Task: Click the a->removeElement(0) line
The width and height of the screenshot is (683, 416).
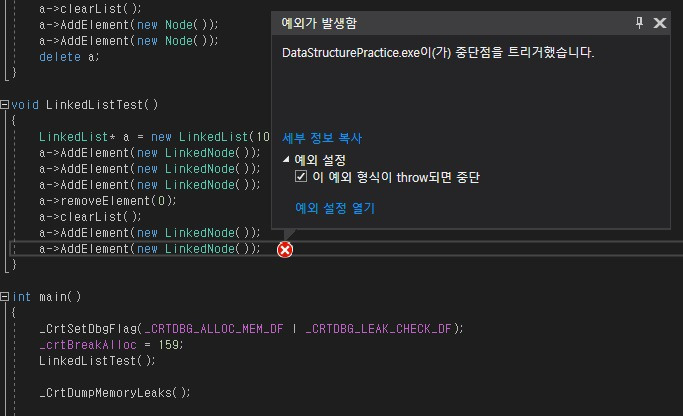Action: (108, 201)
